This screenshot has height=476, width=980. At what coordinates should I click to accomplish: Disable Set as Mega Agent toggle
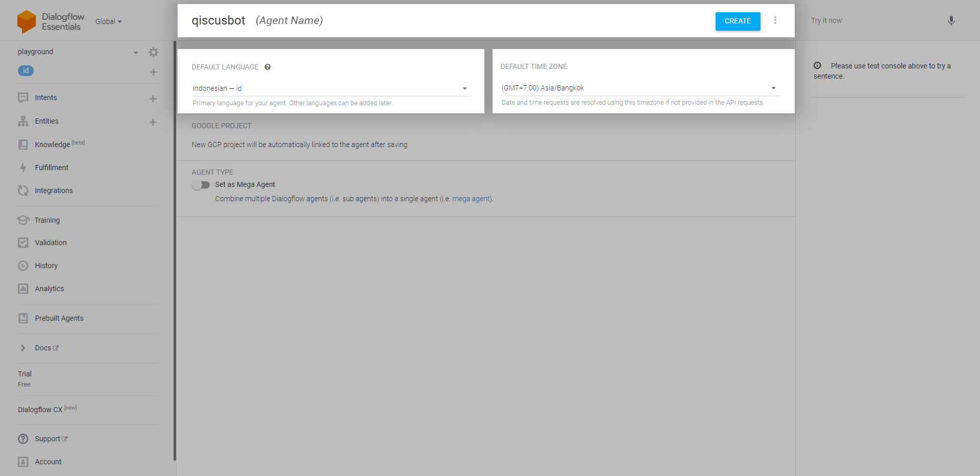(201, 184)
